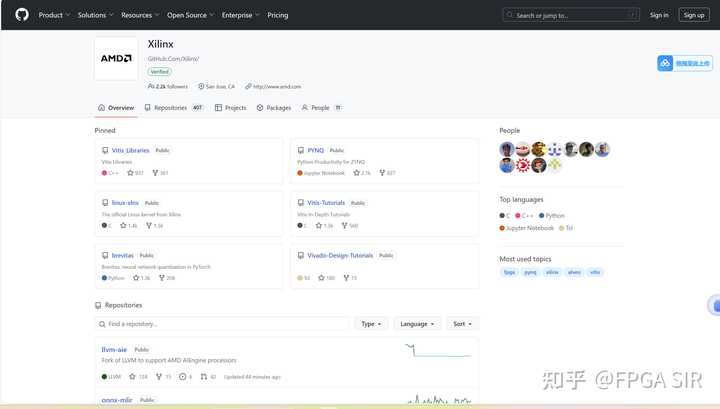Click the AMD organization avatar
This screenshot has height=409, width=720.
(x=116, y=58)
